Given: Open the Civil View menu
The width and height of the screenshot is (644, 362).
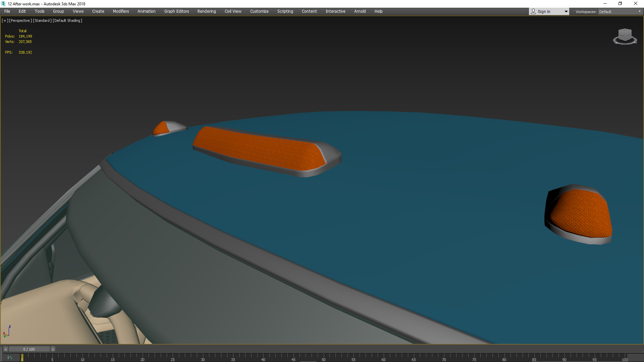Looking at the screenshot, I should [x=233, y=11].
